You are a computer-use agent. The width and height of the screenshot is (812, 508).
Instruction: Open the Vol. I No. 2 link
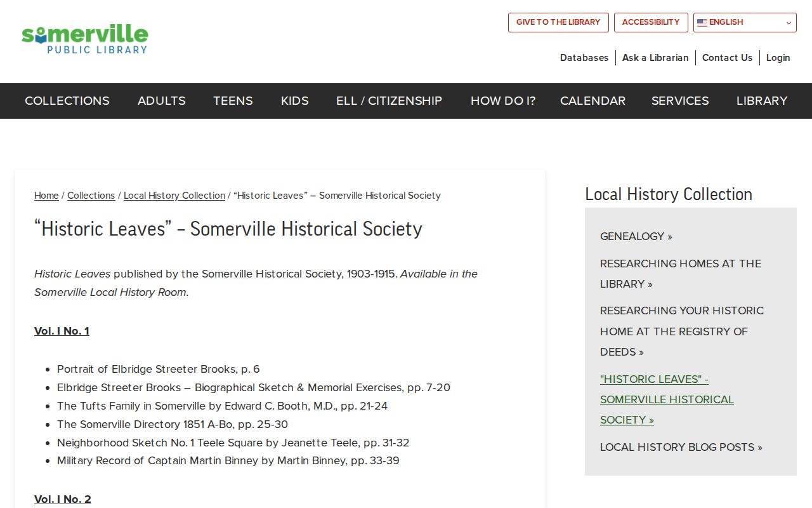click(x=63, y=499)
